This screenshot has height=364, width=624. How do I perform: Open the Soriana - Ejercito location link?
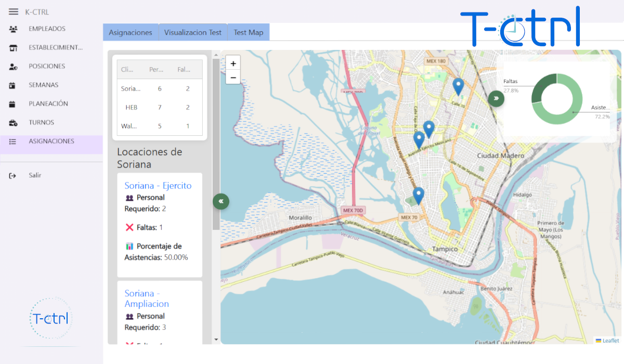(x=158, y=186)
